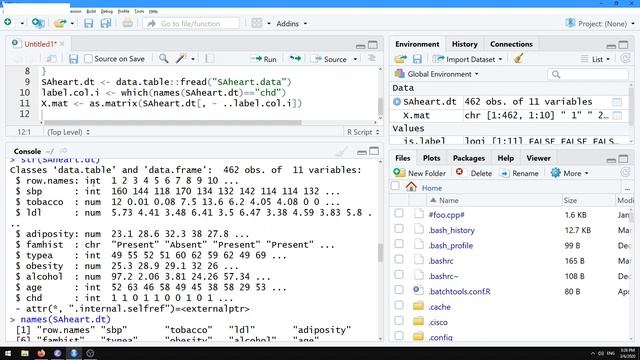Clear environment objects broom icon
This screenshot has width=640, height=360.
point(518,59)
